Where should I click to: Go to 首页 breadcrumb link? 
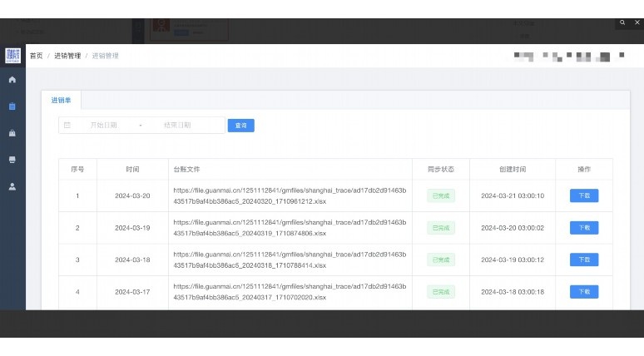pyautogui.click(x=36, y=56)
